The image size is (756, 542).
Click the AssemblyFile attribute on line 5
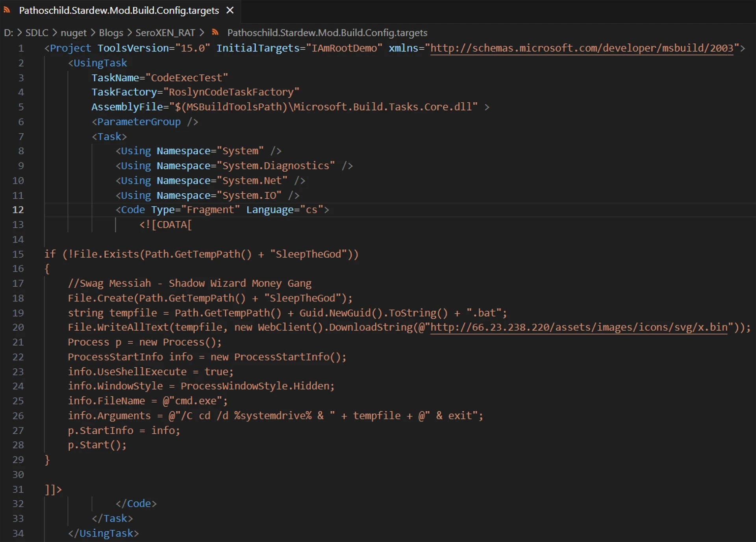(x=285, y=107)
